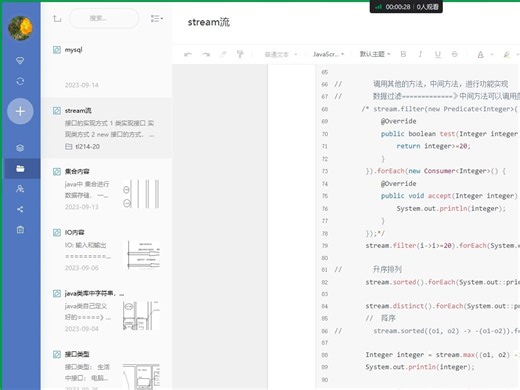Apply the font color A button

coord(480,54)
